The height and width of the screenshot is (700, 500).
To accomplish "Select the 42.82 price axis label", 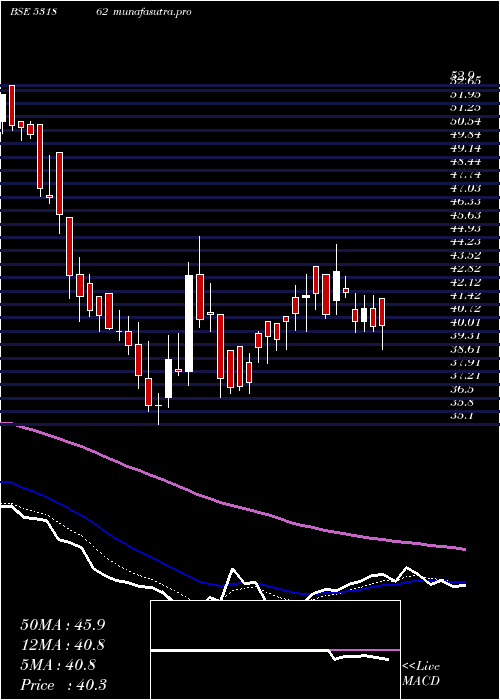I will (x=464, y=268).
